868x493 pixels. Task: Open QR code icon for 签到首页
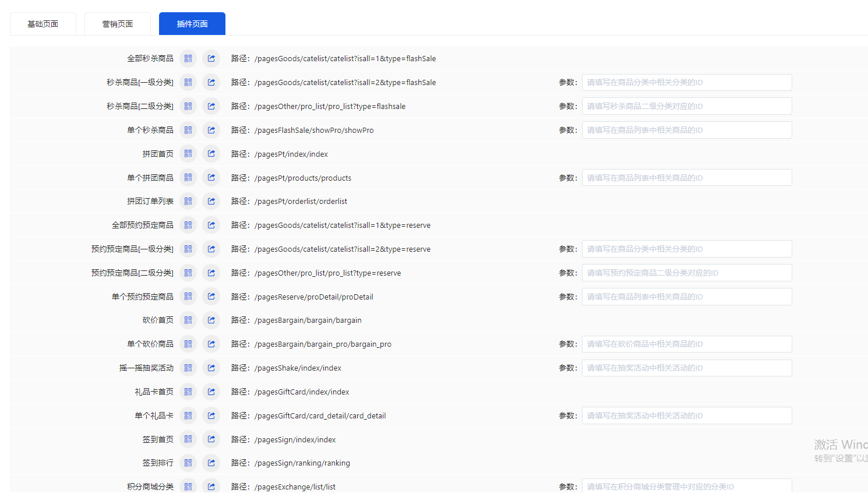point(188,439)
